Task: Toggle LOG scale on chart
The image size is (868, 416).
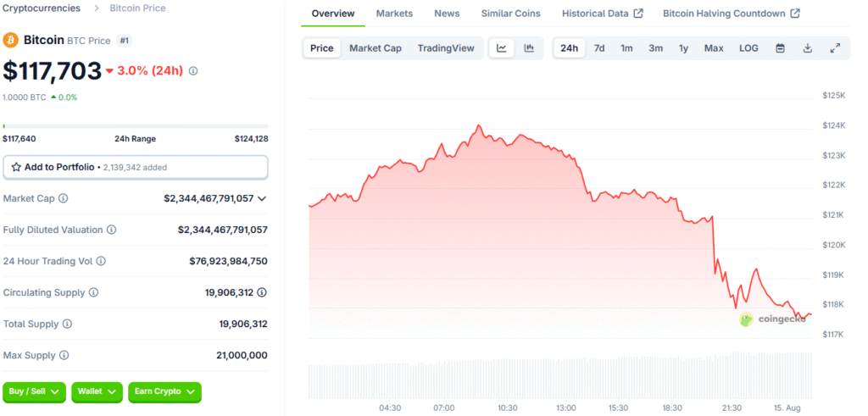Action: pos(748,48)
